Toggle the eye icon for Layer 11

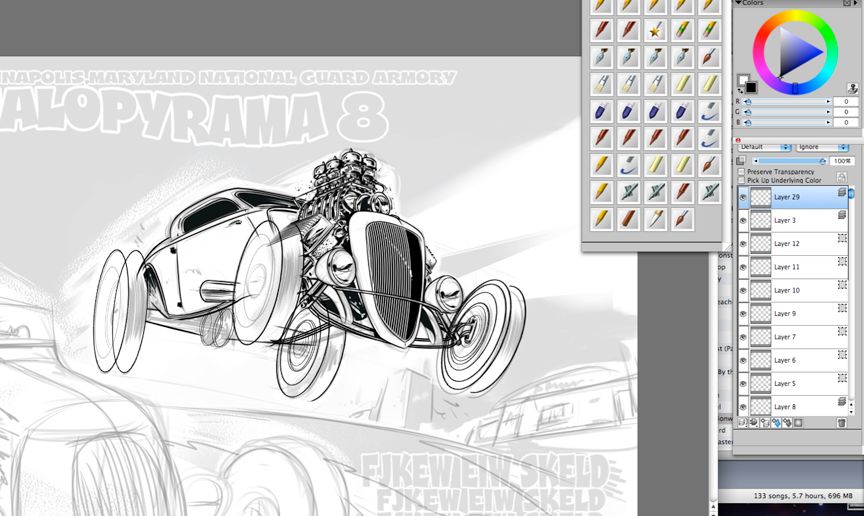click(743, 267)
